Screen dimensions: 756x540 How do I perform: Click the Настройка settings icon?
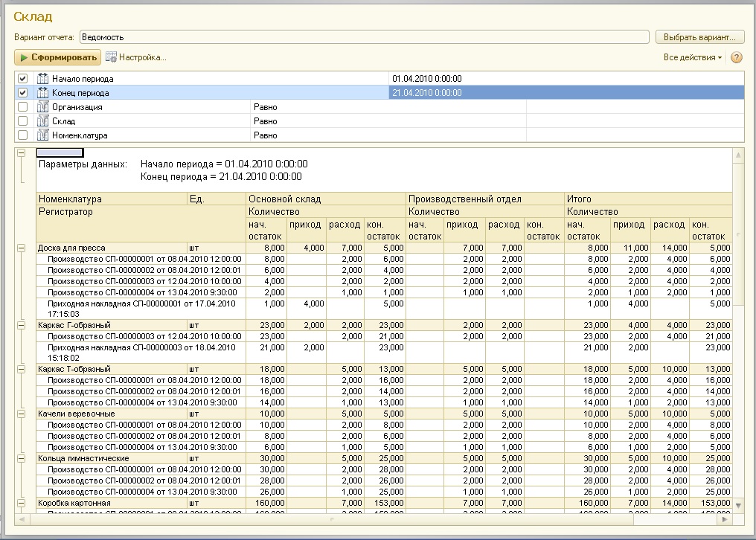112,57
